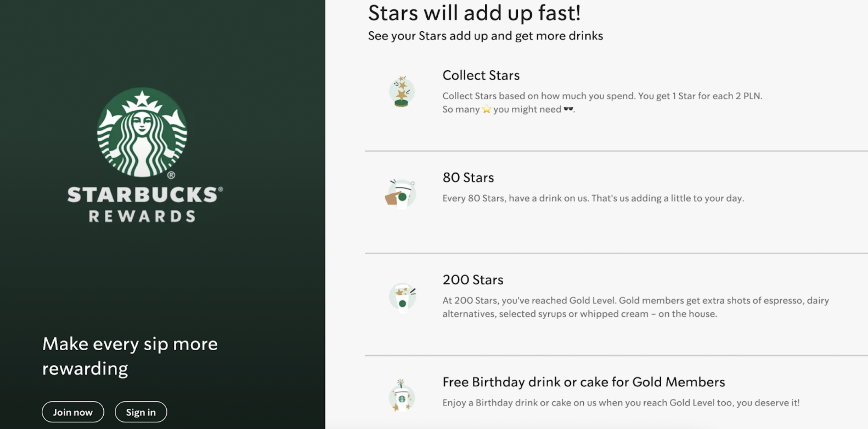Click the 'See your Stars add up' subtitle
Image resolution: width=868 pixels, height=429 pixels.
485,36
